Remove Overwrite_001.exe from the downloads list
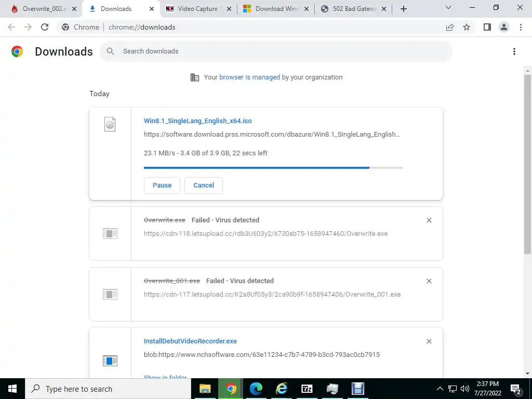 point(429,281)
